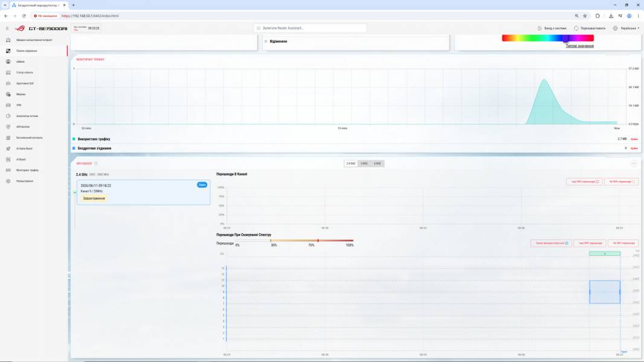
Task: Click the Перезавантажити reboot button
Action: point(590,28)
